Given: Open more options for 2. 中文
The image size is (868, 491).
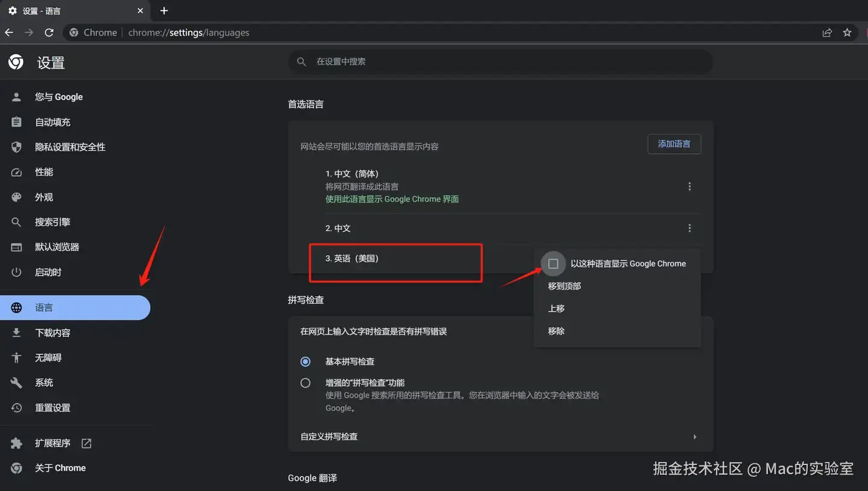Looking at the screenshot, I should point(690,228).
